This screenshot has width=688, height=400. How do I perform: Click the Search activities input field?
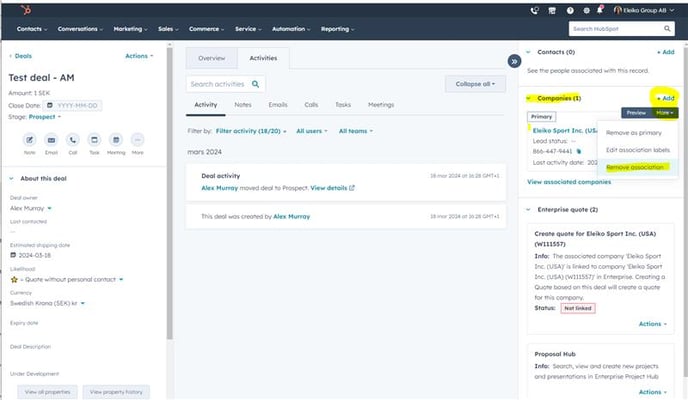(x=220, y=85)
